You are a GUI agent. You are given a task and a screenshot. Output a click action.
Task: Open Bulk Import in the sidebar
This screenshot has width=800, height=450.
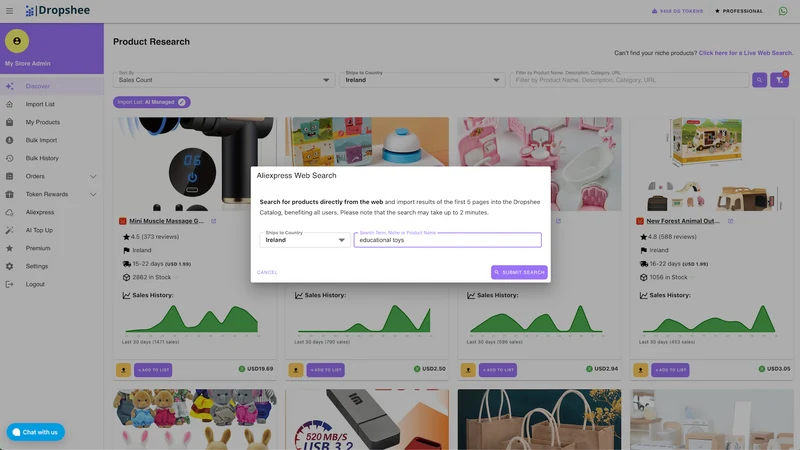pos(52,140)
